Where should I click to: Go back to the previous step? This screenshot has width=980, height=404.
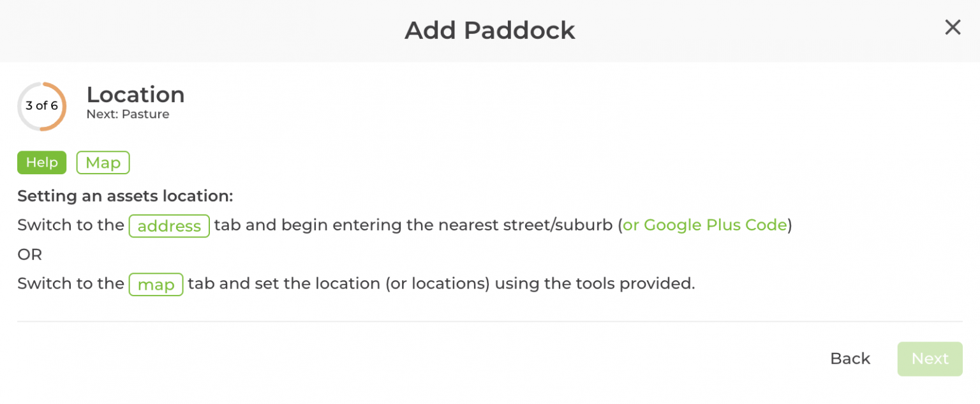850,359
